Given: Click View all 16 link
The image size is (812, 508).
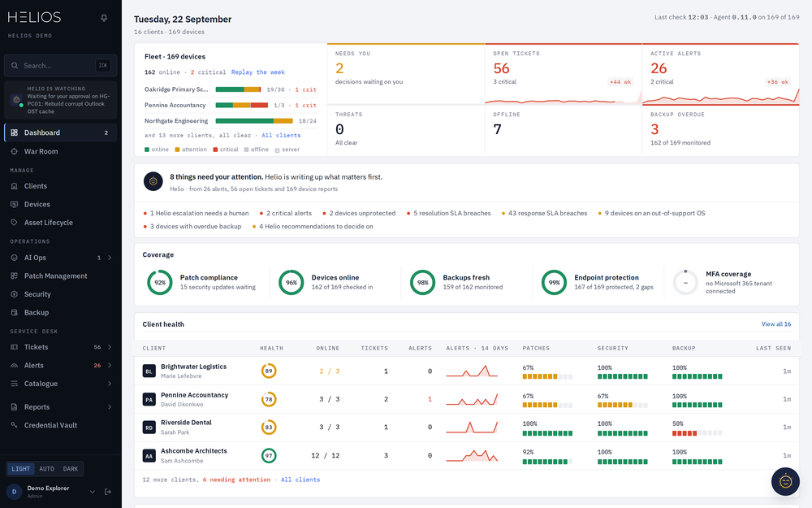Looking at the screenshot, I should click(775, 324).
